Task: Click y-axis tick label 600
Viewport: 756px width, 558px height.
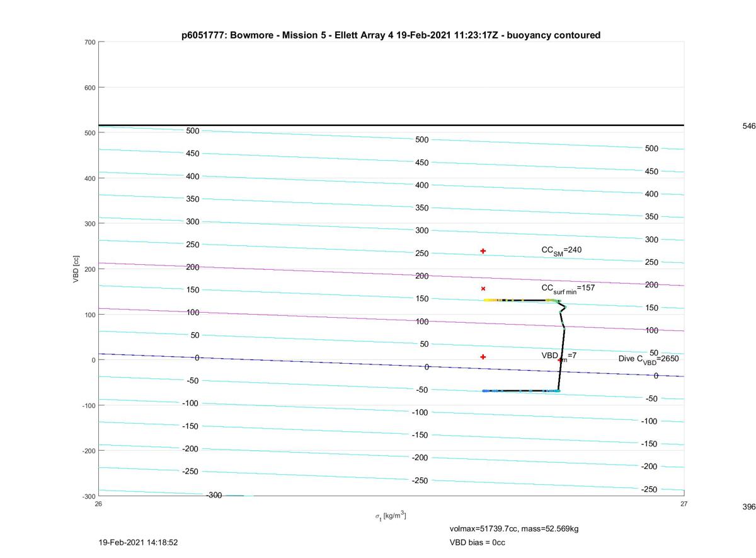Action: (x=89, y=88)
